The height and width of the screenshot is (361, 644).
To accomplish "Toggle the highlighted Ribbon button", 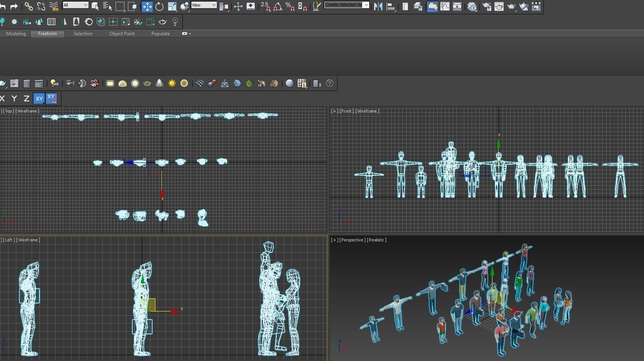I will (432, 6).
